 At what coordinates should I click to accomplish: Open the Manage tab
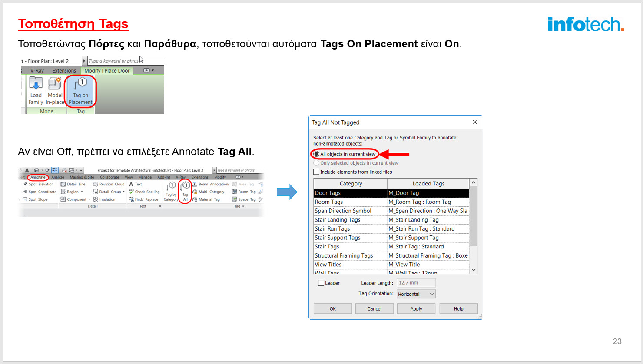point(145,177)
